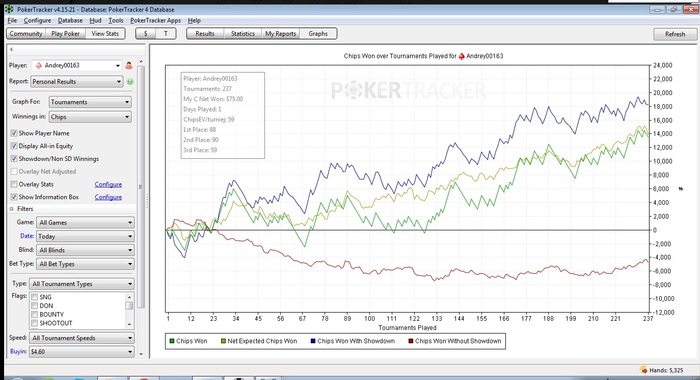
Task: Open the Speed dropdown
Action: [x=82, y=338]
